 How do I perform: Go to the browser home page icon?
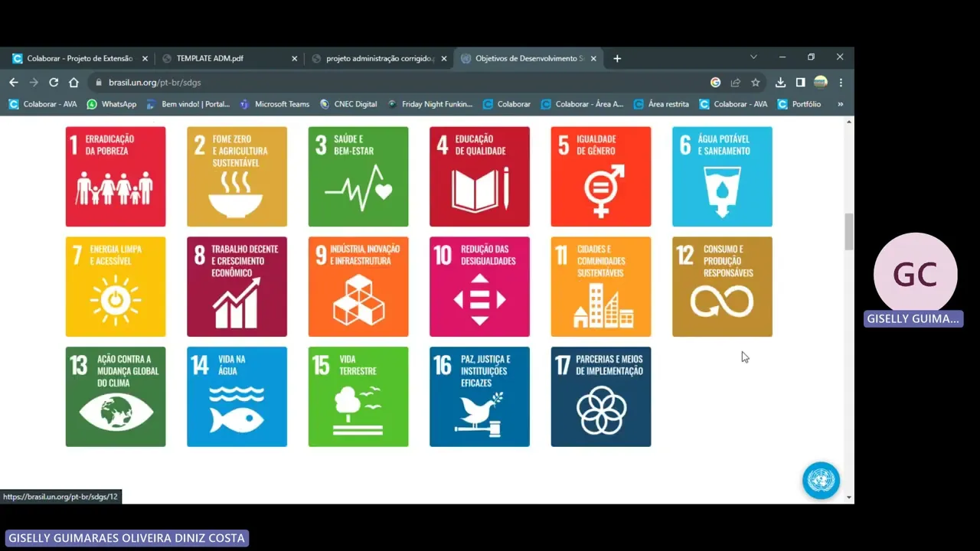click(73, 83)
